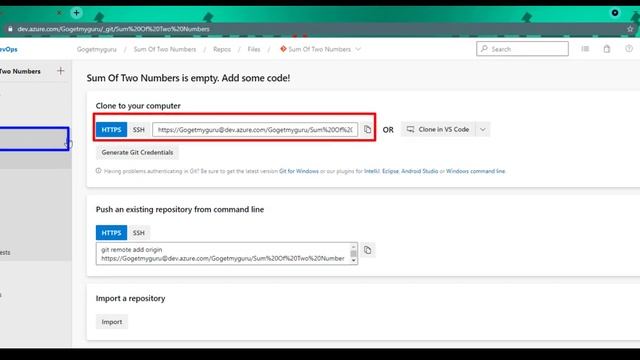Viewport: 640px width, 360px height.
Task: Click the info icon beside authentication help text
Action: (x=98, y=171)
